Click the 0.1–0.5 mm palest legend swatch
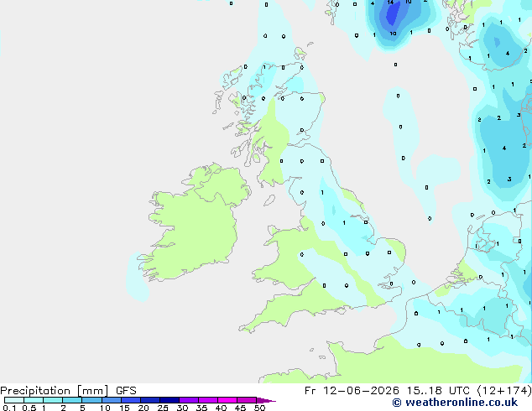The height and width of the screenshot is (411, 532). (14, 400)
